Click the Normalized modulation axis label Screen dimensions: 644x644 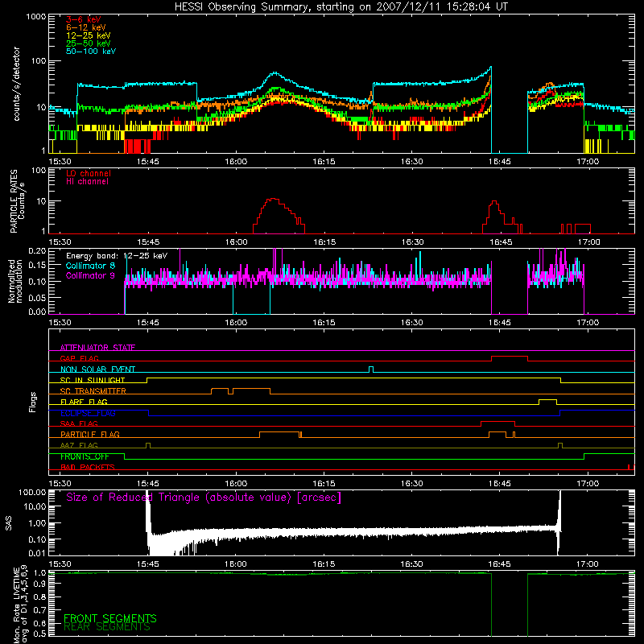[15, 281]
